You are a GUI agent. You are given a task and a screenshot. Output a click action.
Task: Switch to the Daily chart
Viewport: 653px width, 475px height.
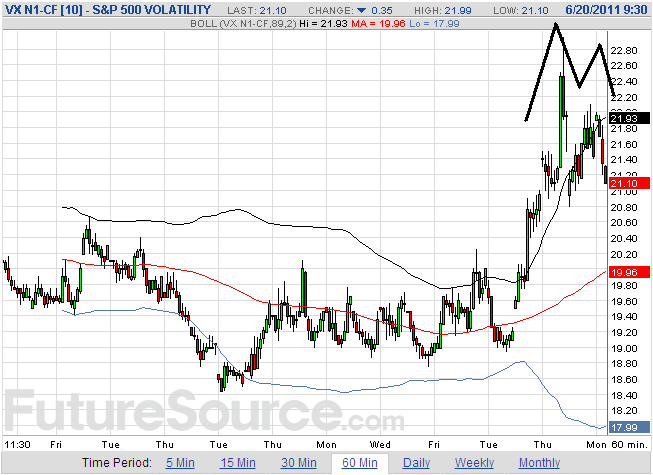(417, 463)
